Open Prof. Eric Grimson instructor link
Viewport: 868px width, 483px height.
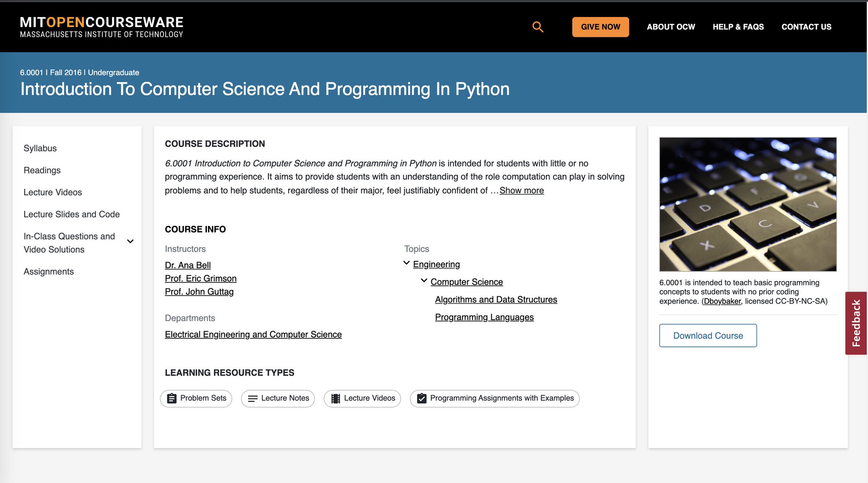(200, 279)
